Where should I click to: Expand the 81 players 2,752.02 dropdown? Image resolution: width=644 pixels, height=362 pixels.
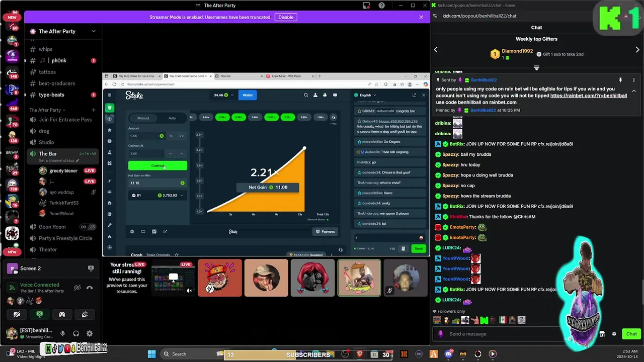(157, 195)
